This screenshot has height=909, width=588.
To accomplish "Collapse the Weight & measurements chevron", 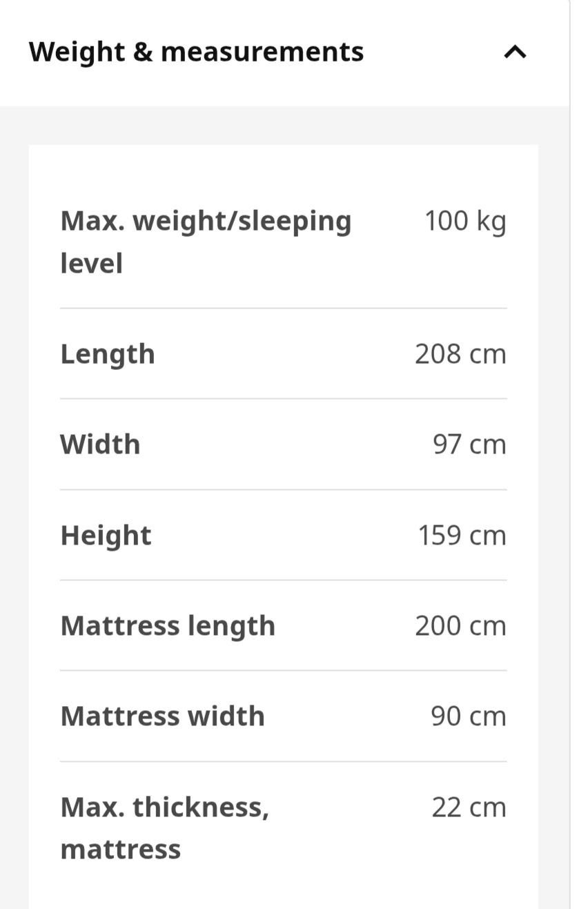I will tap(516, 52).
